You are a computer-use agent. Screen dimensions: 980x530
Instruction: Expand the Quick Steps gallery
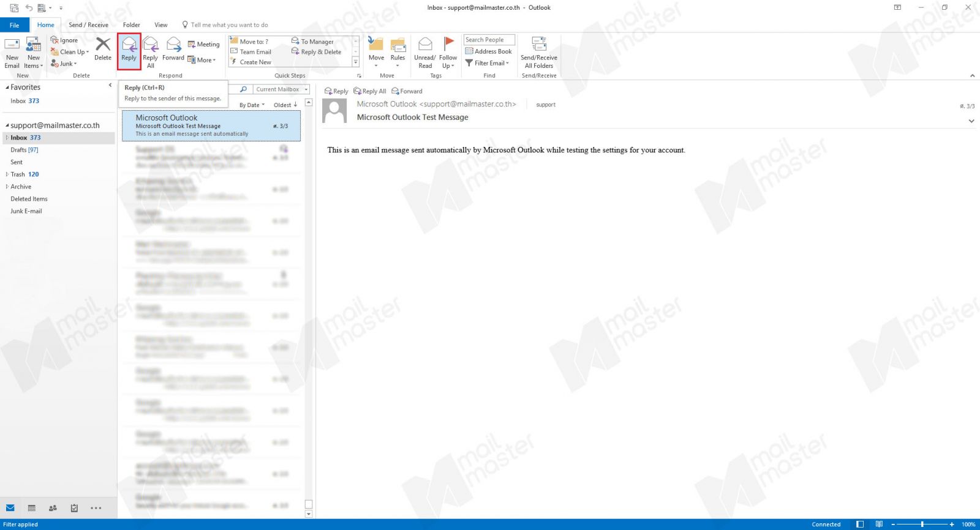pyautogui.click(x=356, y=62)
